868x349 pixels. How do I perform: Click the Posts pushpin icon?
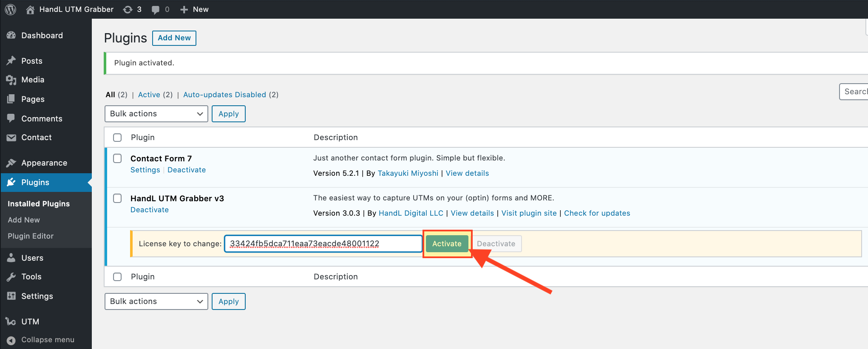[x=11, y=61]
